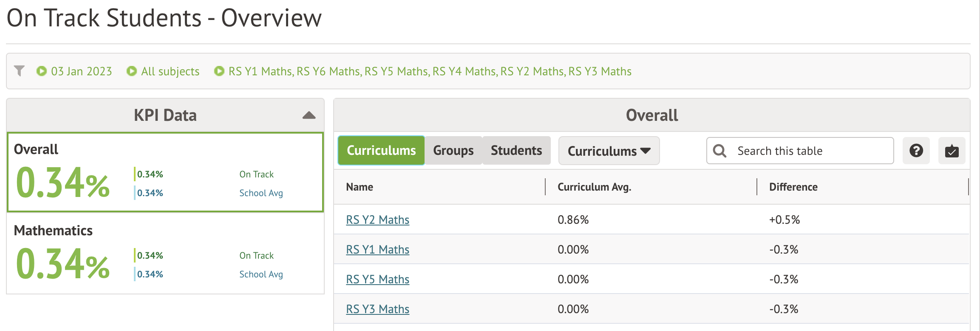Image resolution: width=980 pixels, height=331 pixels.
Task: Collapse the KPI Data panel
Action: (x=309, y=115)
